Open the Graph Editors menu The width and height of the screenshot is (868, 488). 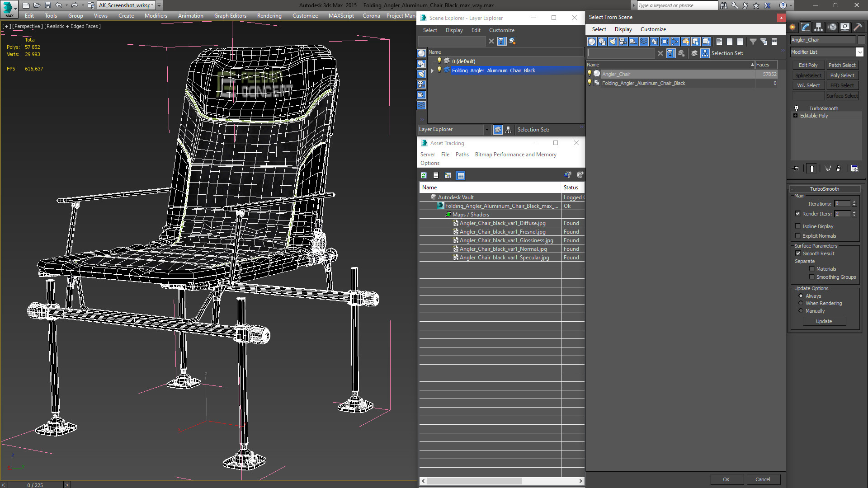pos(230,16)
